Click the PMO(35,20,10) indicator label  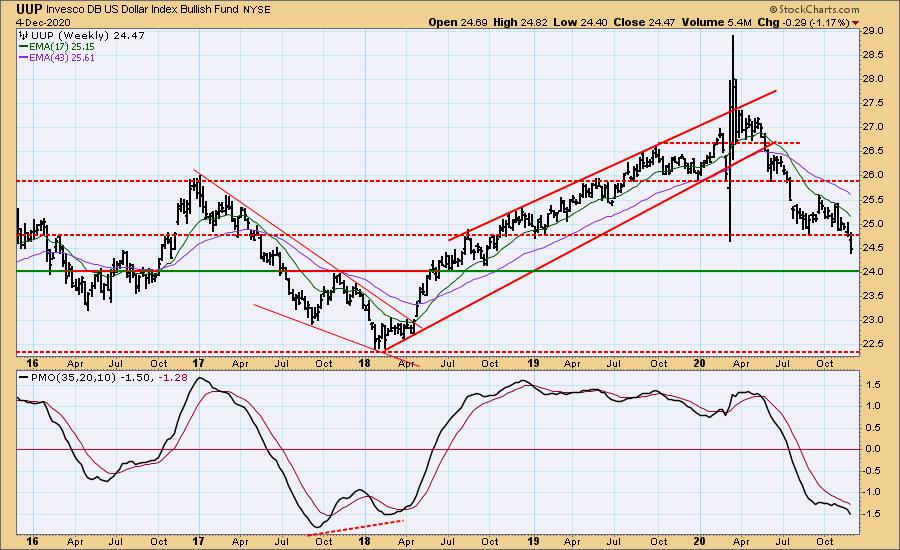pos(73,378)
